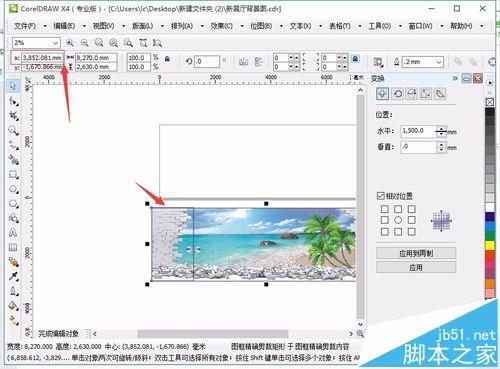500x369 pixels.
Task: Open the zoom level 2% dropdown
Action: (55, 43)
